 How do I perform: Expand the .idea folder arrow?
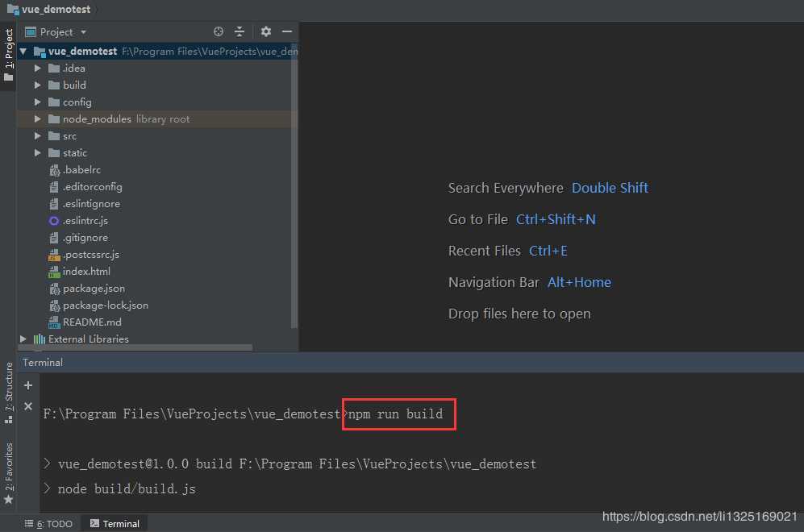click(x=37, y=69)
